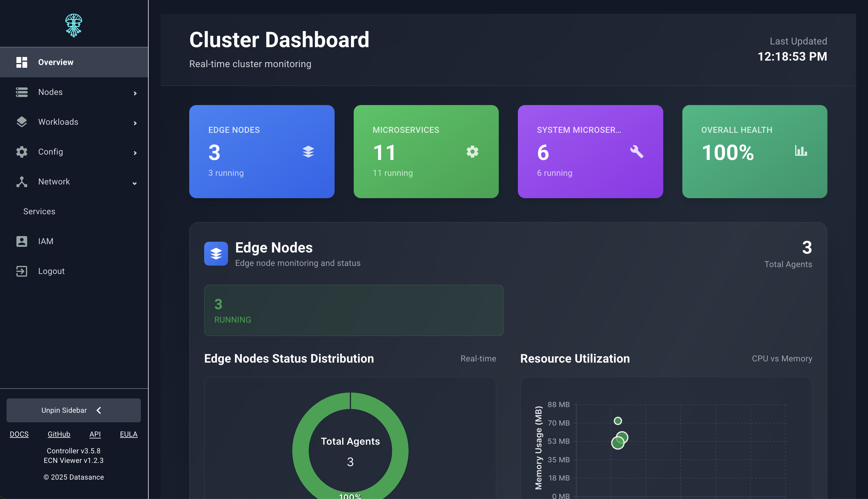The image size is (868, 499).
Task: Expand the Workloads sidebar menu
Action: tap(135, 123)
